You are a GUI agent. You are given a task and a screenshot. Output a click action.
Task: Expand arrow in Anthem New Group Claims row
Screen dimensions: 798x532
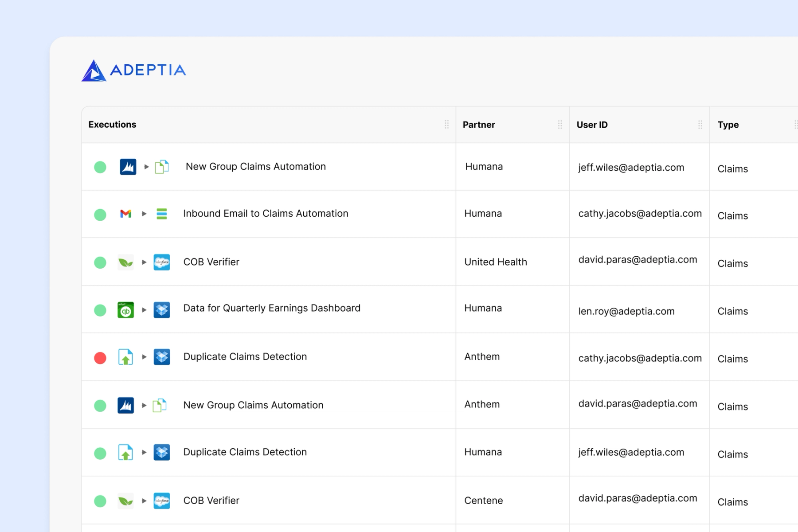pyautogui.click(x=144, y=405)
